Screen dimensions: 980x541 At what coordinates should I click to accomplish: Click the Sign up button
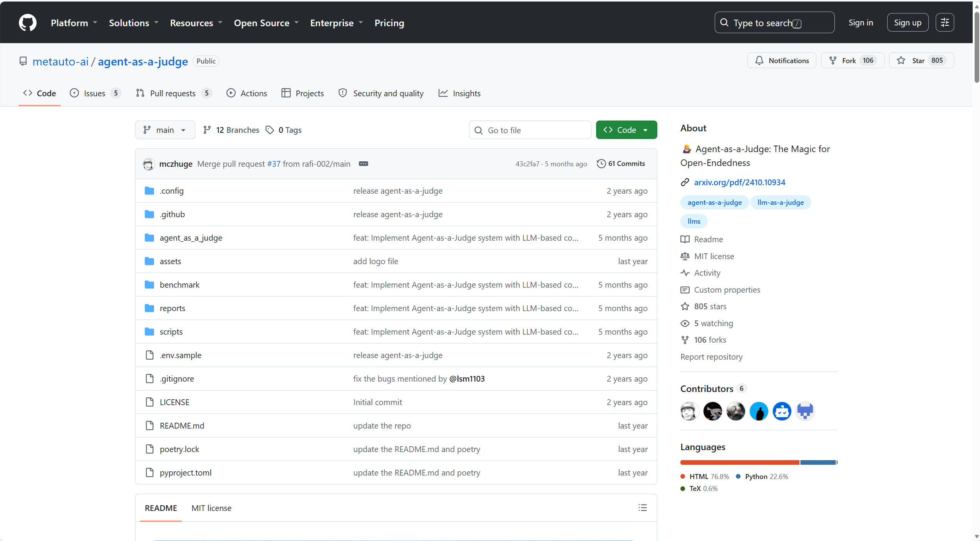(908, 23)
